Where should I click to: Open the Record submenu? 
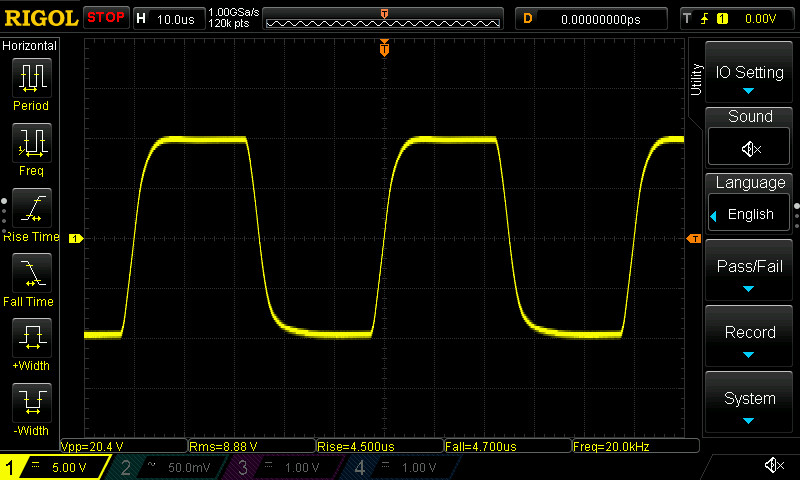[x=749, y=337]
